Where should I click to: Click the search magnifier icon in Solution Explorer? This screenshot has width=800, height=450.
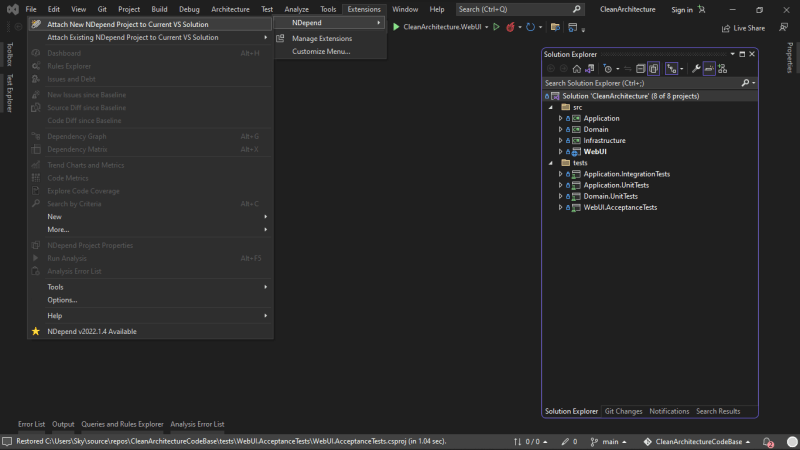coord(745,83)
